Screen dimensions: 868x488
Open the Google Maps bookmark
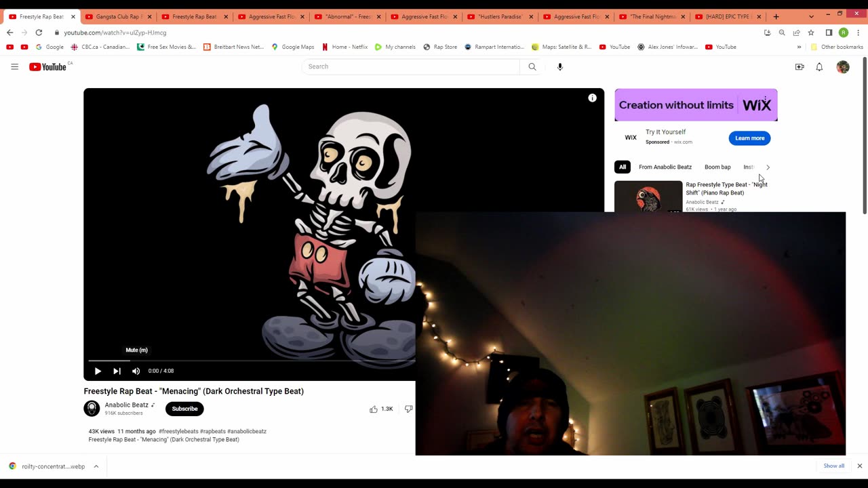coord(293,47)
